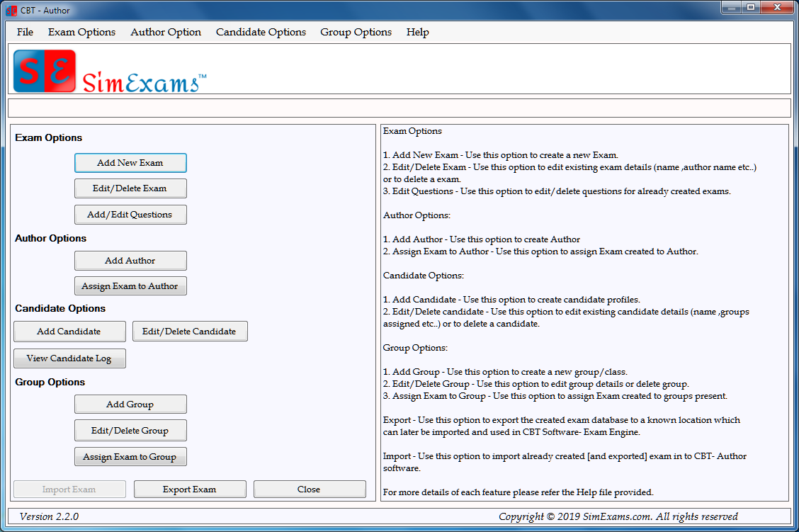Click the 'Exam Options' heading in the left panel
799x532 pixels.
(x=48, y=137)
